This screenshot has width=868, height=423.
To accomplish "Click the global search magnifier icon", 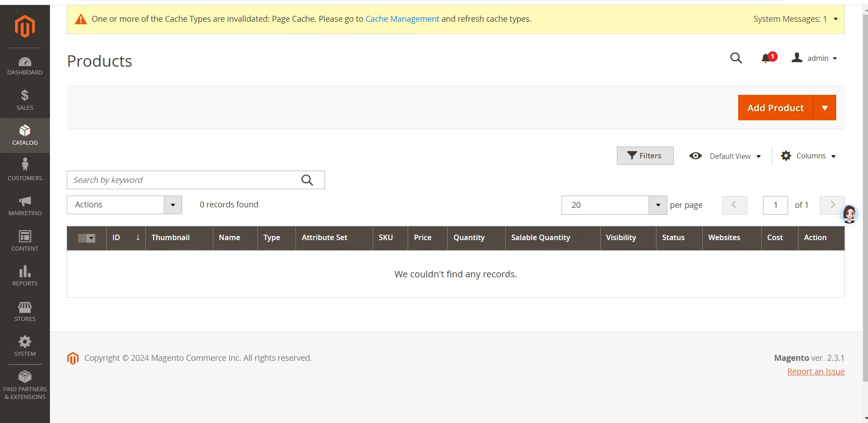I will [x=736, y=58].
